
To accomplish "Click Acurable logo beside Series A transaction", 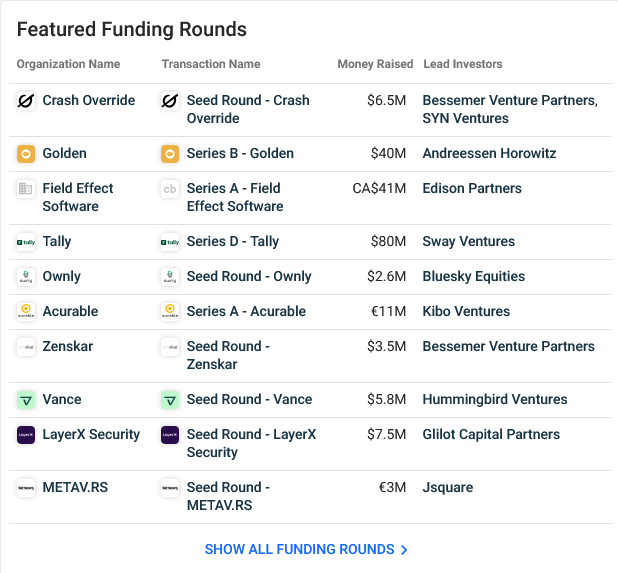I will click(170, 312).
